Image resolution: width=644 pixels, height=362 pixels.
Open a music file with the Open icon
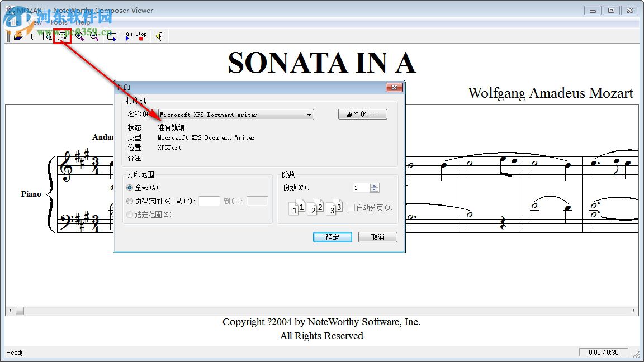click(18, 36)
